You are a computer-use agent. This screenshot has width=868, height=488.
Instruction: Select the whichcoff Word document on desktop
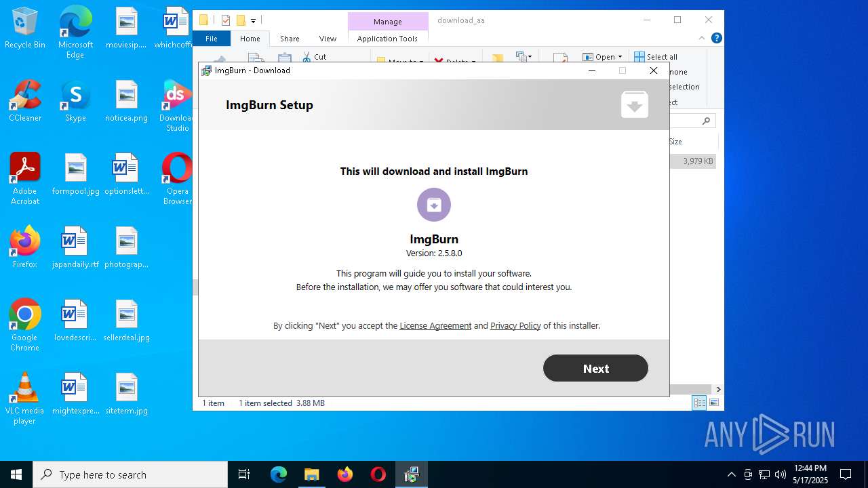(x=175, y=28)
